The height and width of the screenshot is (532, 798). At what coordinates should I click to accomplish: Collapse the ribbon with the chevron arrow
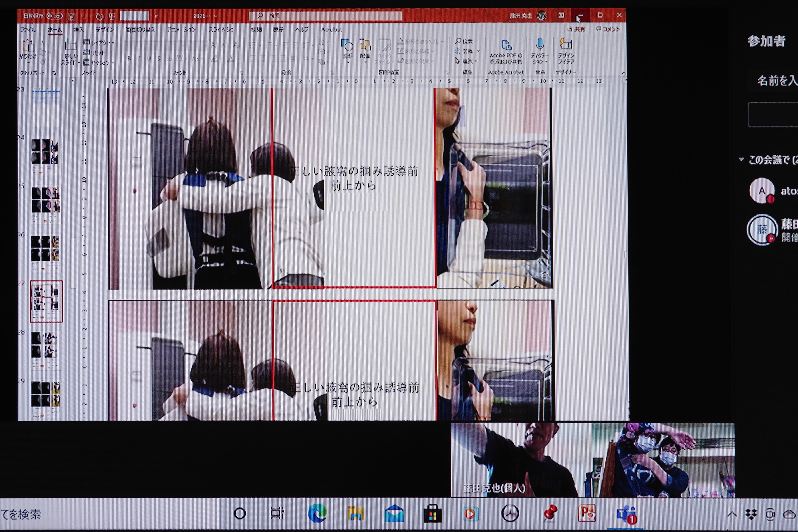[623, 73]
